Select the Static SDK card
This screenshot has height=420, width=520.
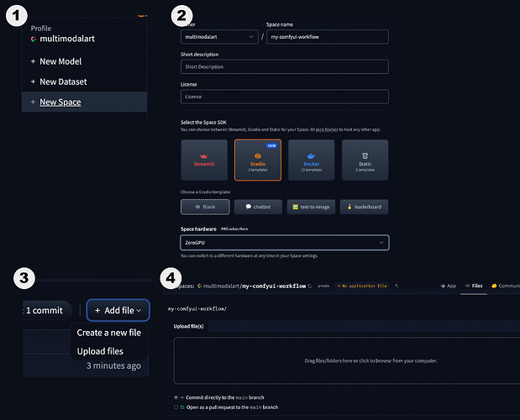point(365,160)
